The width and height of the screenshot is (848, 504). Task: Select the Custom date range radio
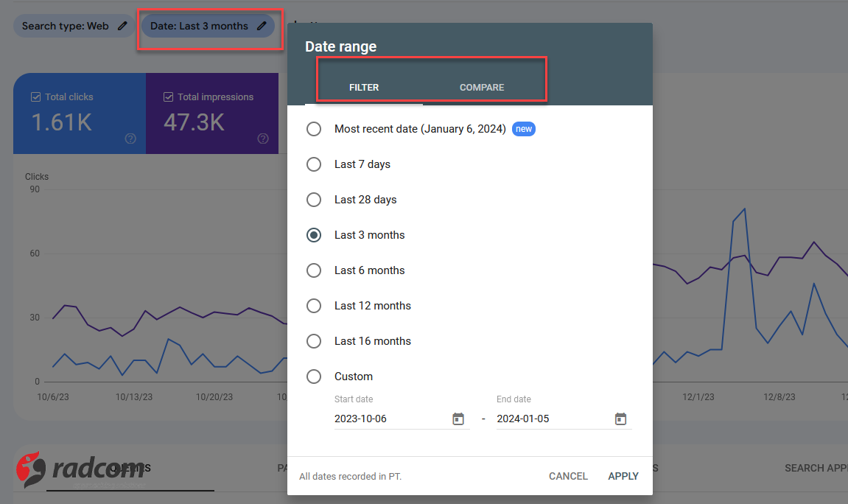(x=314, y=377)
